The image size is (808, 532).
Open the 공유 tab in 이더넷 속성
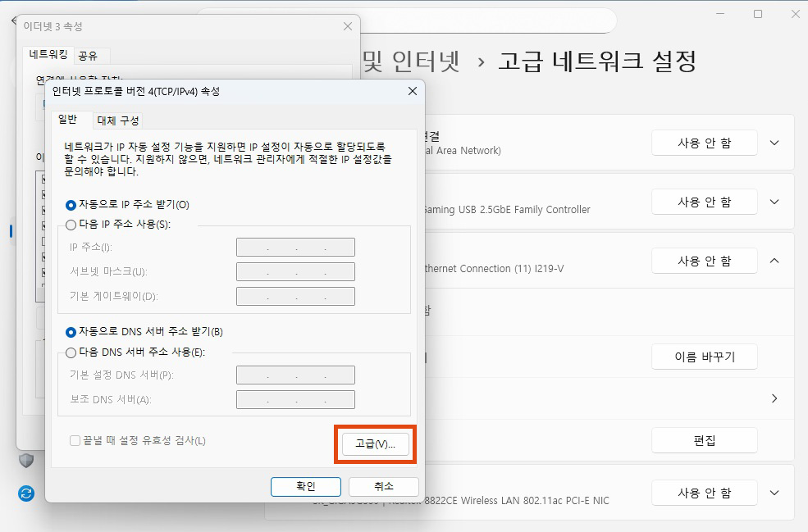click(88, 56)
